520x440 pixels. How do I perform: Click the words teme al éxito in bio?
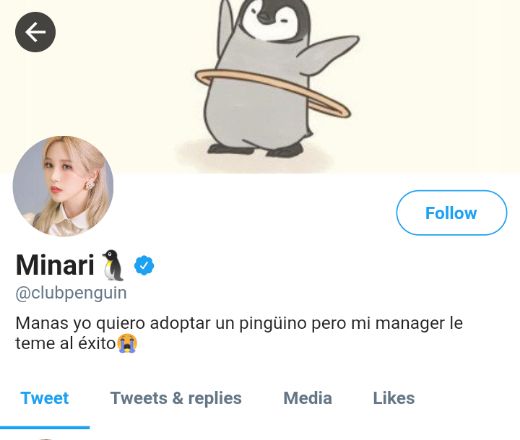click(x=66, y=343)
